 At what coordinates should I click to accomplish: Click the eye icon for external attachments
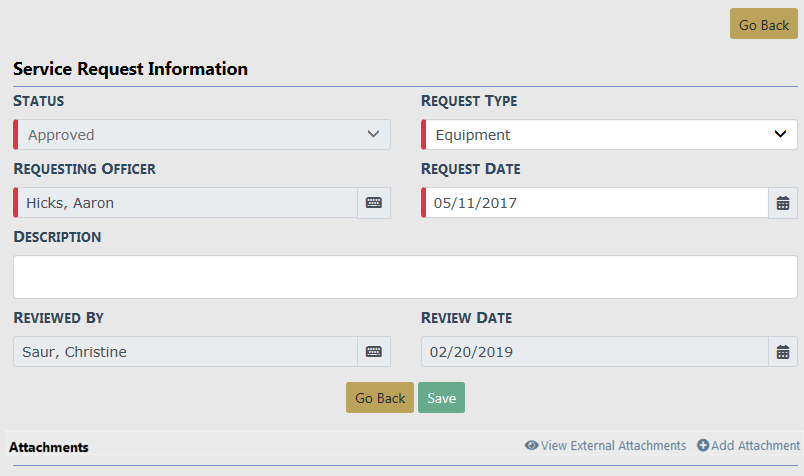(531, 446)
